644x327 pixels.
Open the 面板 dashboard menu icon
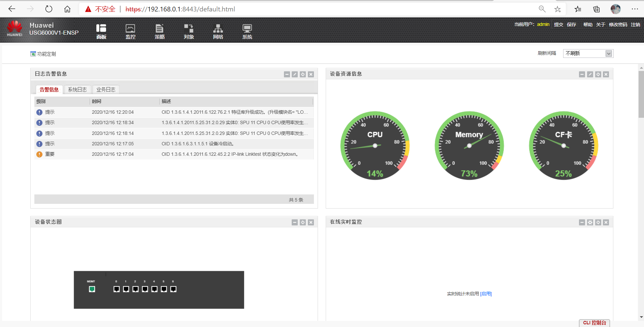(x=101, y=31)
